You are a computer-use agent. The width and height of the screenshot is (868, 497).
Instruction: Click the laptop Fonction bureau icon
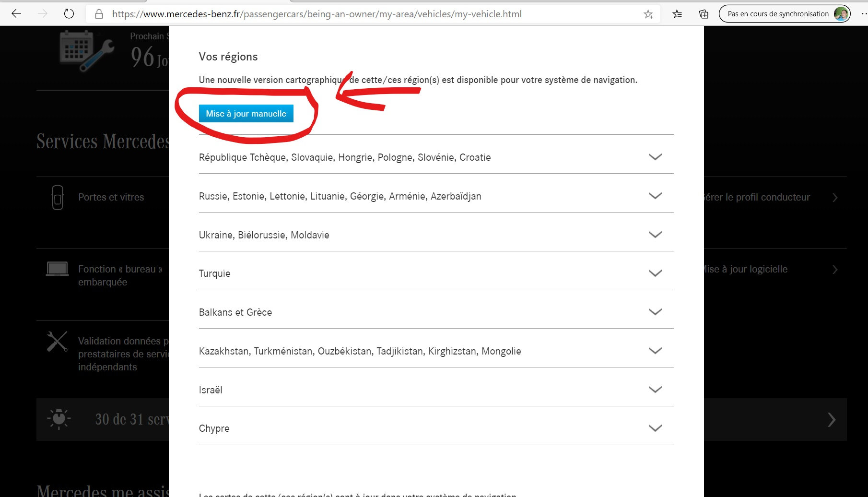[x=57, y=269]
